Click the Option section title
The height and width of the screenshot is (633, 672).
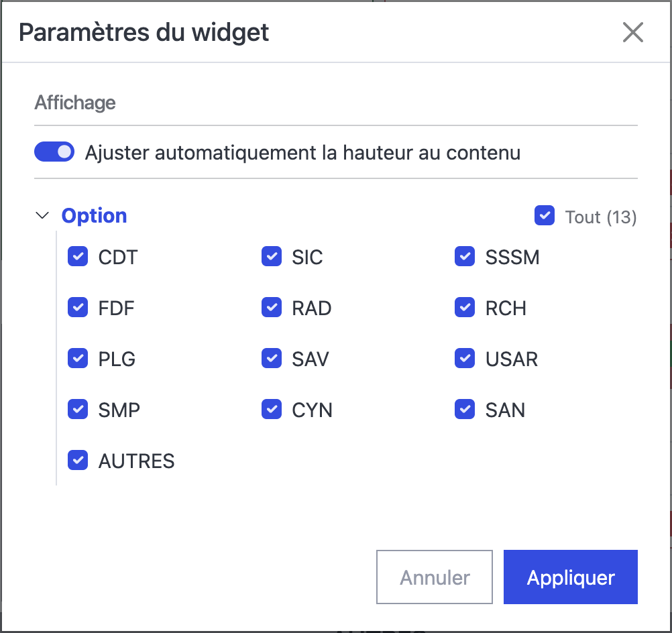point(94,216)
